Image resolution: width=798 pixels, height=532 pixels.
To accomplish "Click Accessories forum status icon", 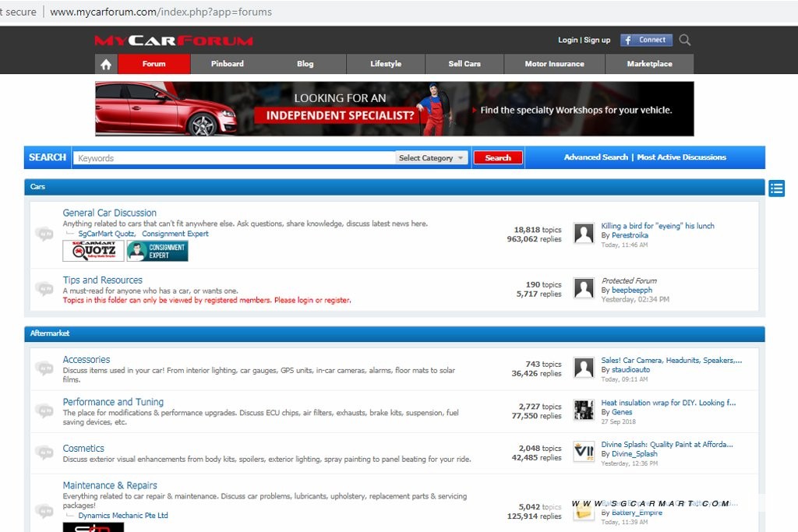I will pyautogui.click(x=44, y=368).
